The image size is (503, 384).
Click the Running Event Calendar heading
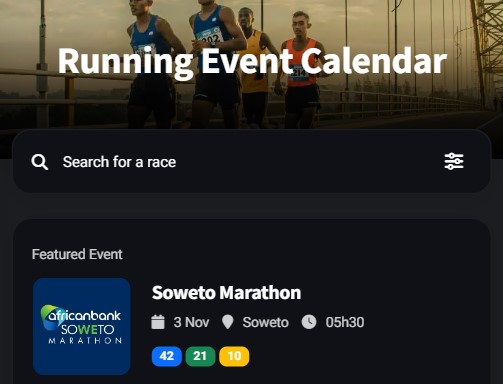(x=252, y=61)
